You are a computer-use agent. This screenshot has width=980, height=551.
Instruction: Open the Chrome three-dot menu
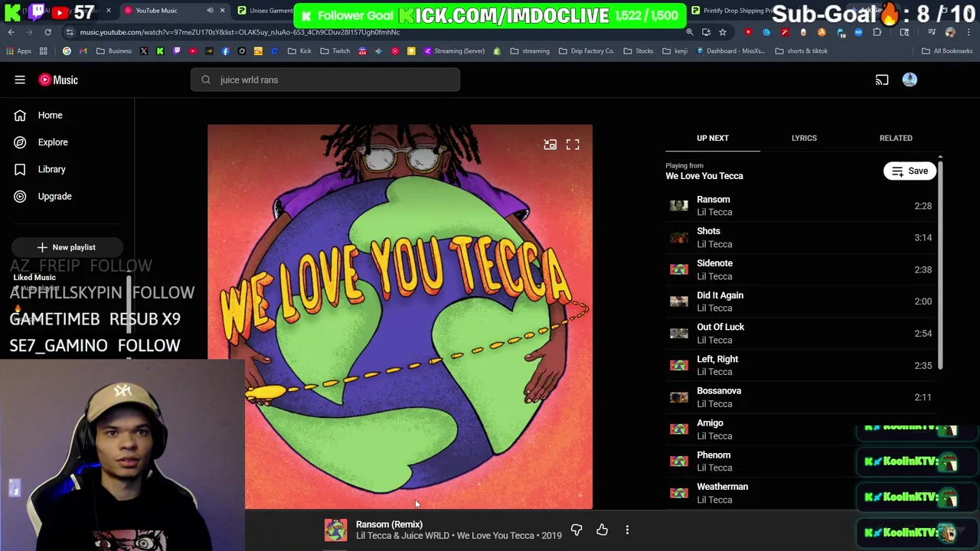pos(969,32)
